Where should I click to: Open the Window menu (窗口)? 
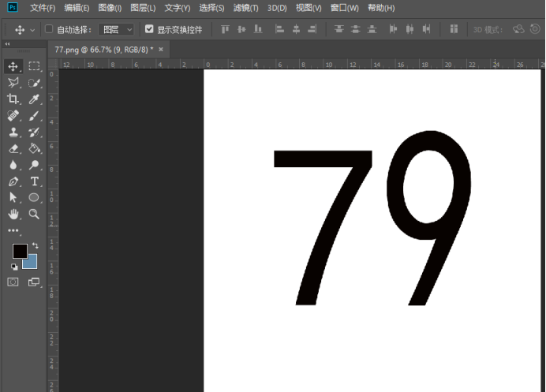point(344,8)
